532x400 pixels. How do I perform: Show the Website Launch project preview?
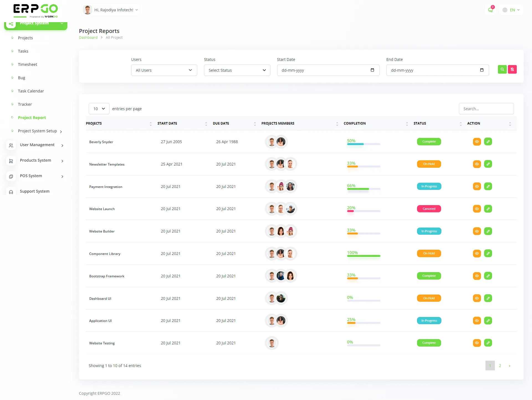point(477,209)
